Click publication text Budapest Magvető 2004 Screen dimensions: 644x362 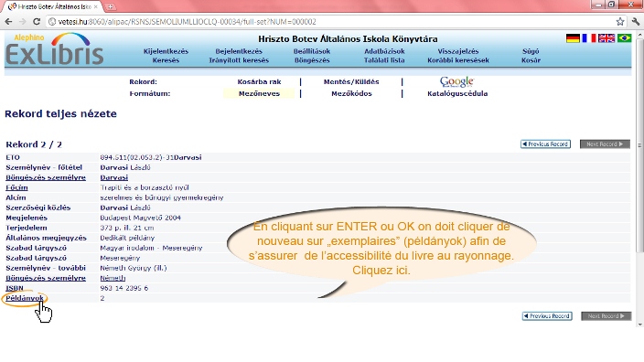point(140,218)
